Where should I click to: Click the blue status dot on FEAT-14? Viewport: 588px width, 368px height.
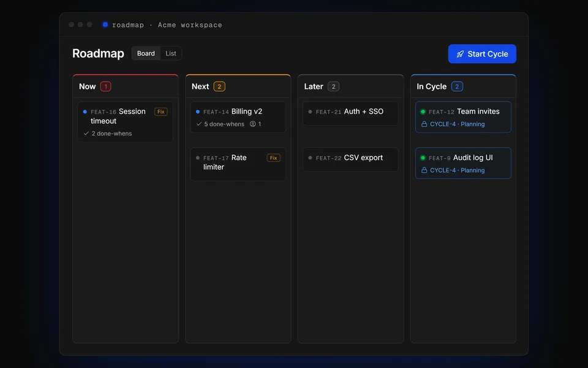pyautogui.click(x=198, y=112)
